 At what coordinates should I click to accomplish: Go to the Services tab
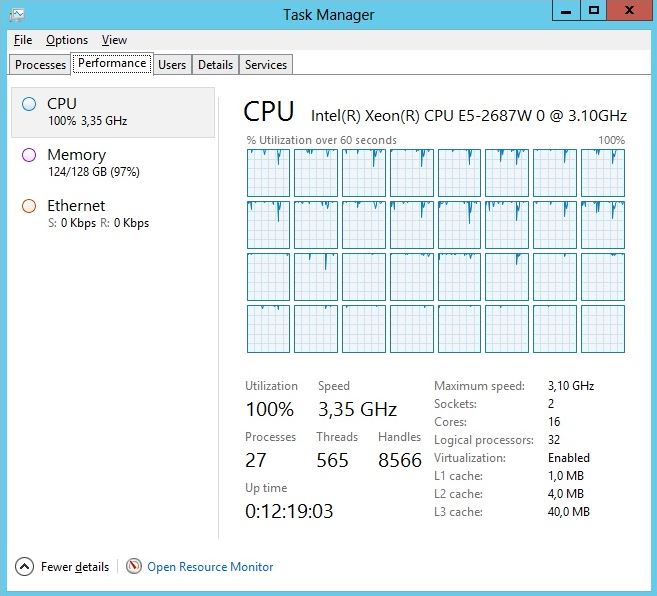266,65
